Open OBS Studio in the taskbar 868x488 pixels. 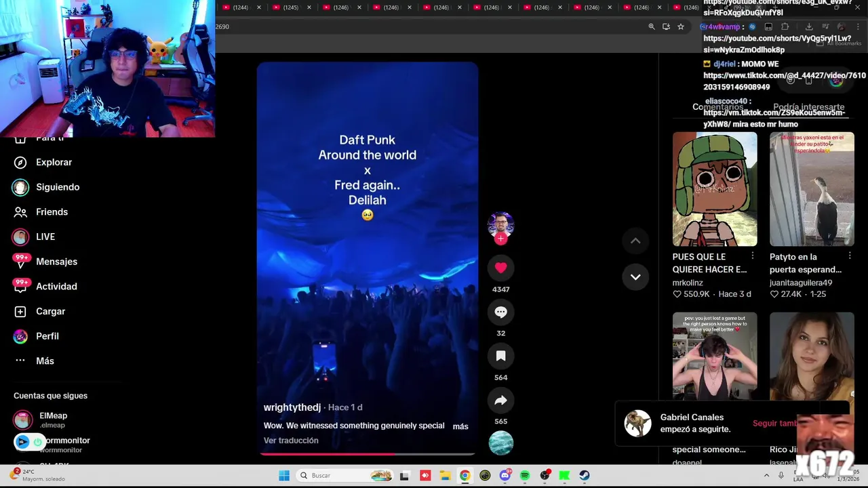point(545,475)
